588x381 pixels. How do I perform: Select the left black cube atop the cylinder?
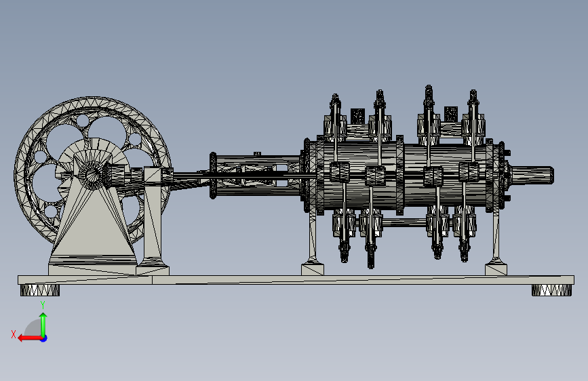click(357, 116)
